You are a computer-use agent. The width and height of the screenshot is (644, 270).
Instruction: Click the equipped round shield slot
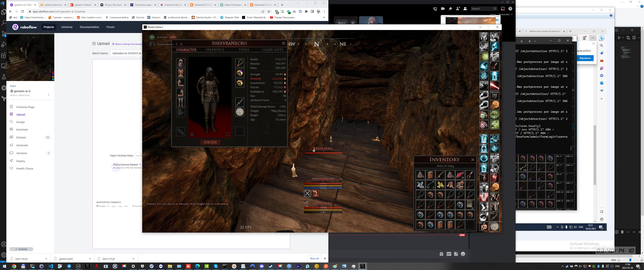pos(240,112)
